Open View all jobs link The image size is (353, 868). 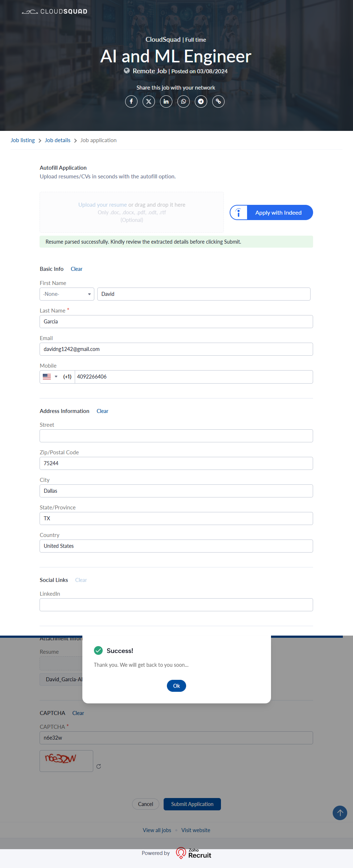157,830
